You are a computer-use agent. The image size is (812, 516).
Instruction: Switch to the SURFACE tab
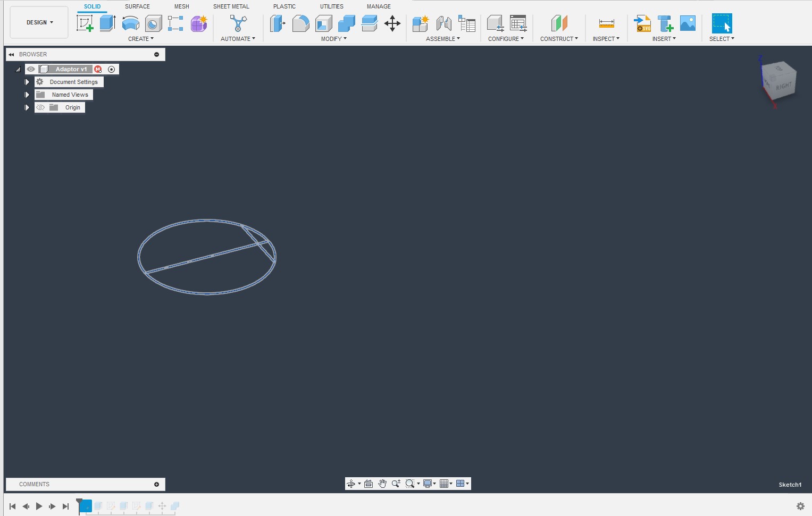pyautogui.click(x=137, y=6)
